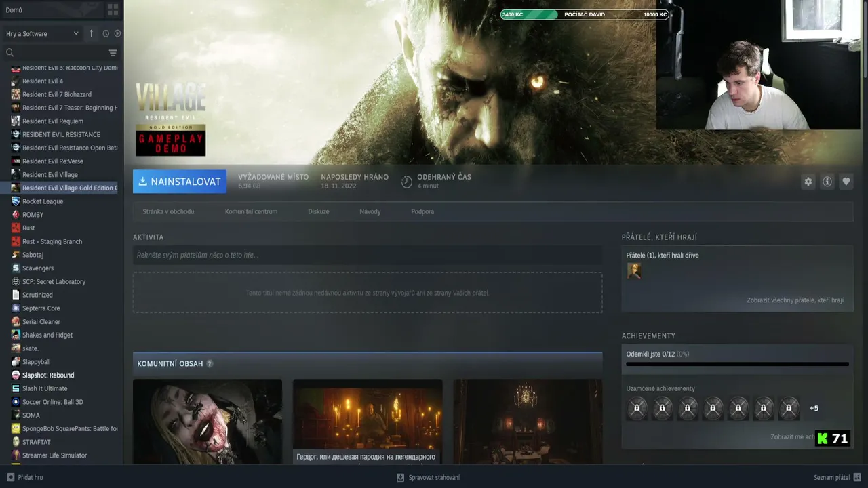Select the Slappyball game icon

coord(16,362)
